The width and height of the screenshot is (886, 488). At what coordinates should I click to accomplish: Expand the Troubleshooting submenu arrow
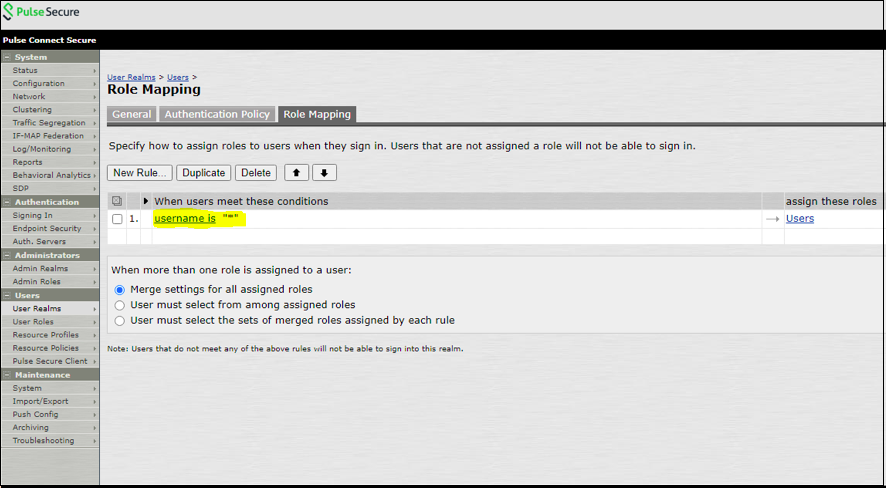click(95, 441)
